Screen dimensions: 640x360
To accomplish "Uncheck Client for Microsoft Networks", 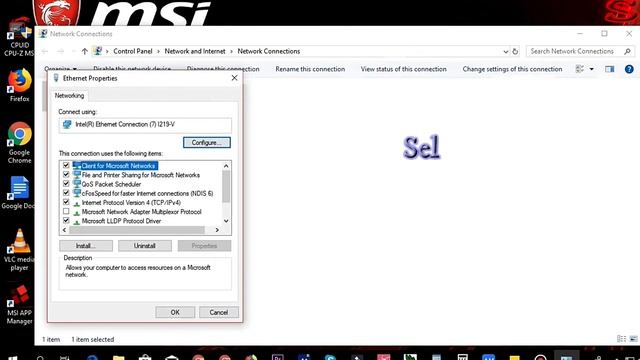I will (x=66, y=165).
